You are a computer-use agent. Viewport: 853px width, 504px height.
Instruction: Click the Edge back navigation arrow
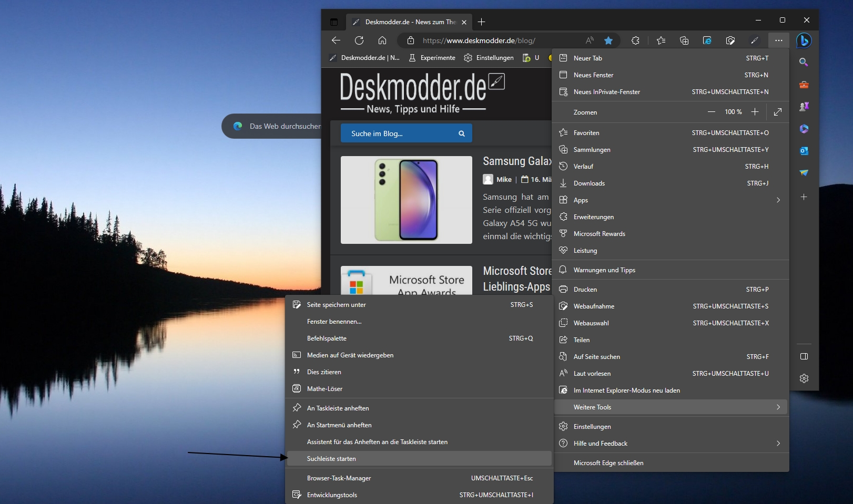[x=336, y=40]
